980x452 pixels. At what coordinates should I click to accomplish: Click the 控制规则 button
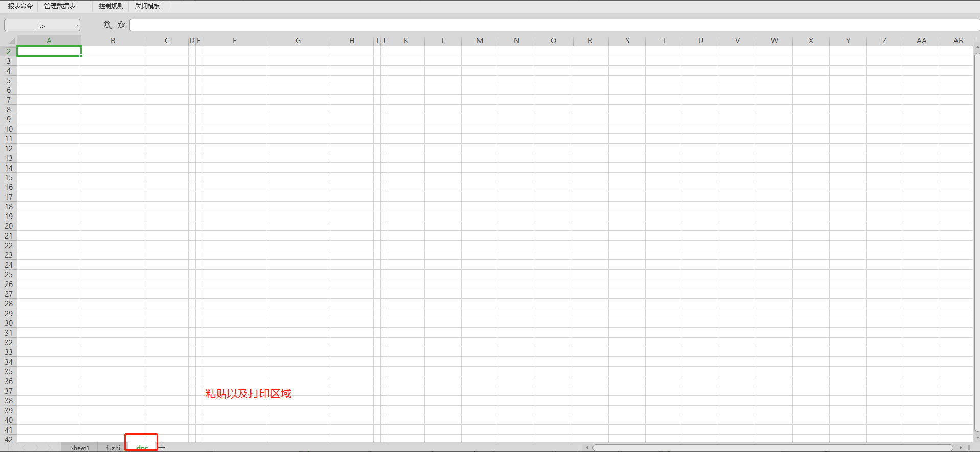111,6
